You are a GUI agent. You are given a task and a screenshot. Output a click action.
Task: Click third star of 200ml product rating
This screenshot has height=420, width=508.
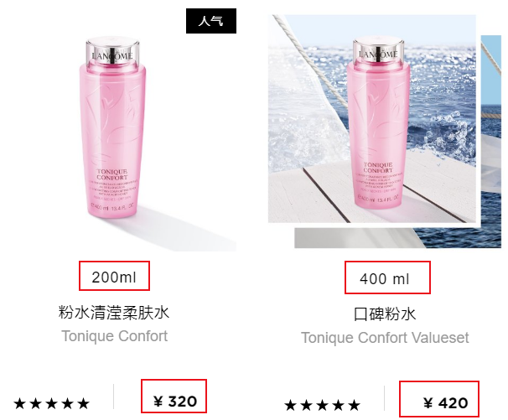point(51,403)
